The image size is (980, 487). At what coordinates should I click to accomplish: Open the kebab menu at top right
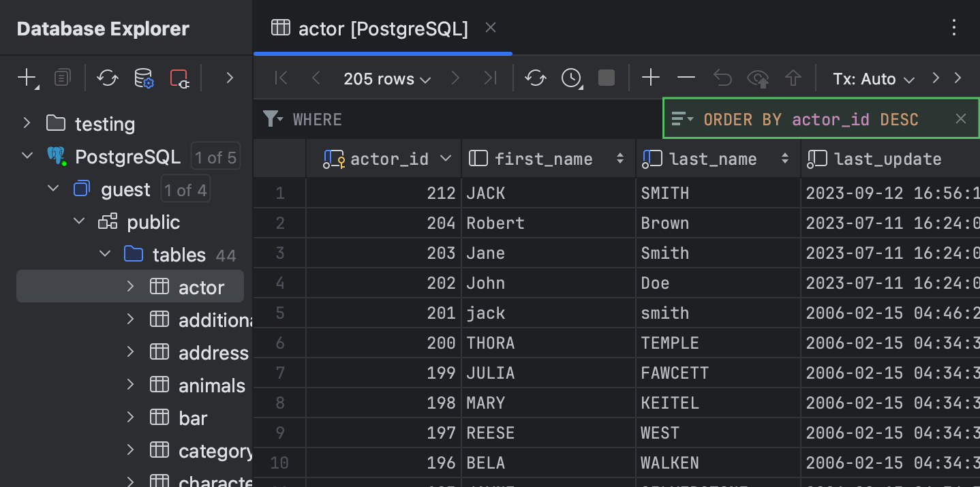(953, 28)
